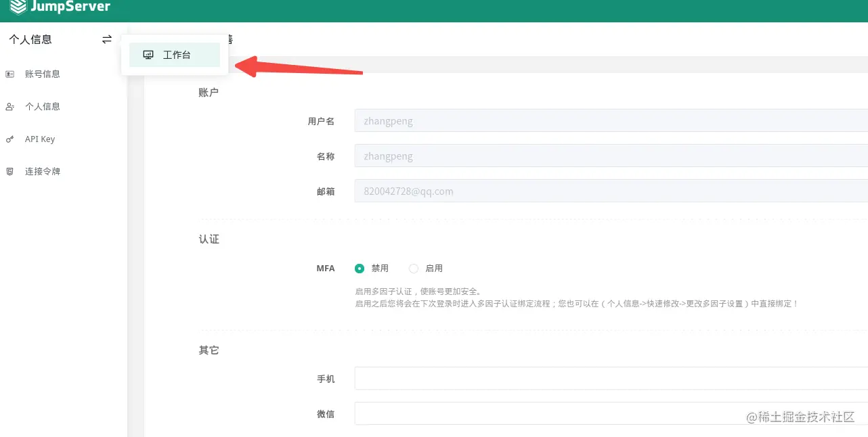
Task: Click the 启用多因子认证 help text line
Action: (x=418, y=292)
